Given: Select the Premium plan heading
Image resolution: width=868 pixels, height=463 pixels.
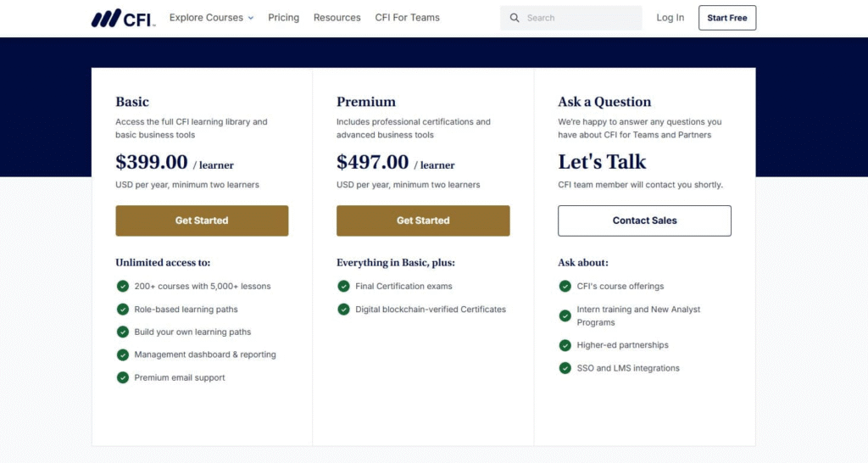Looking at the screenshot, I should 366,102.
